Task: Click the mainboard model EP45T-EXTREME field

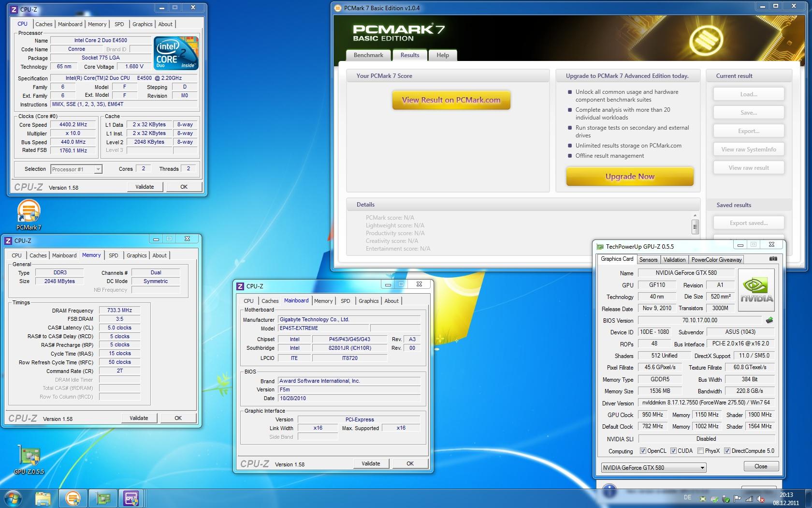Action: click(x=323, y=328)
